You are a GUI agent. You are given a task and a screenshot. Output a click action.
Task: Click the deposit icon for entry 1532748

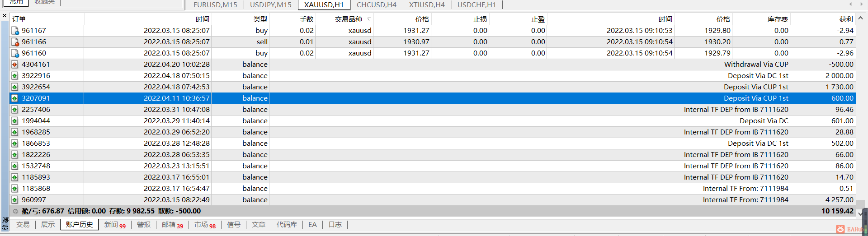(14, 166)
